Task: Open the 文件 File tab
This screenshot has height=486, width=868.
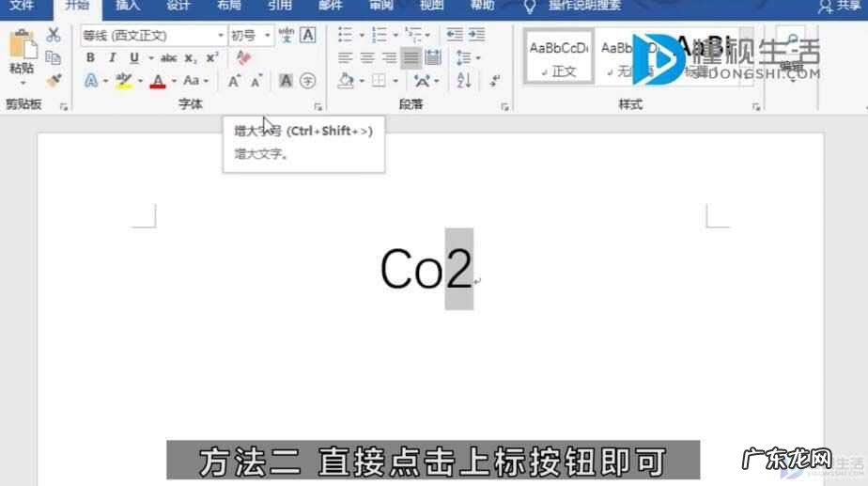Action: [23, 6]
